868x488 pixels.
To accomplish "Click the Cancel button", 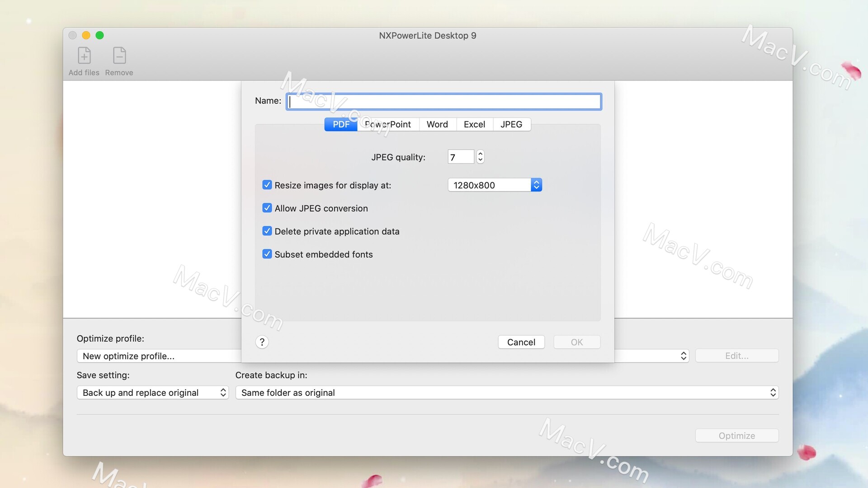I will [521, 342].
